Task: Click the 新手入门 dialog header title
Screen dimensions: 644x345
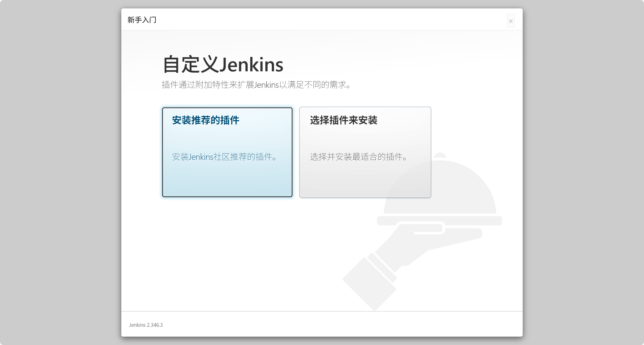Action: point(142,20)
